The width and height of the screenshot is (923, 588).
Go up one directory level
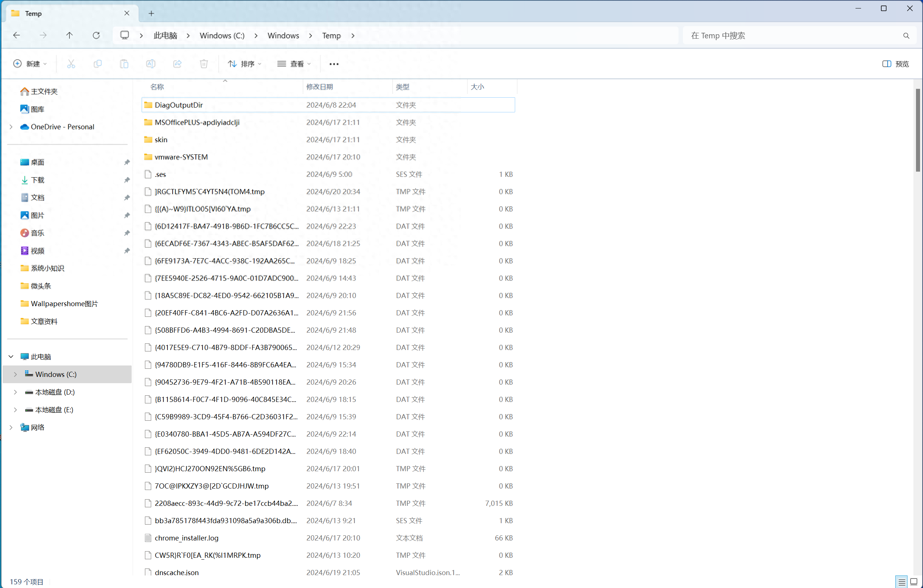tap(69, 35)
